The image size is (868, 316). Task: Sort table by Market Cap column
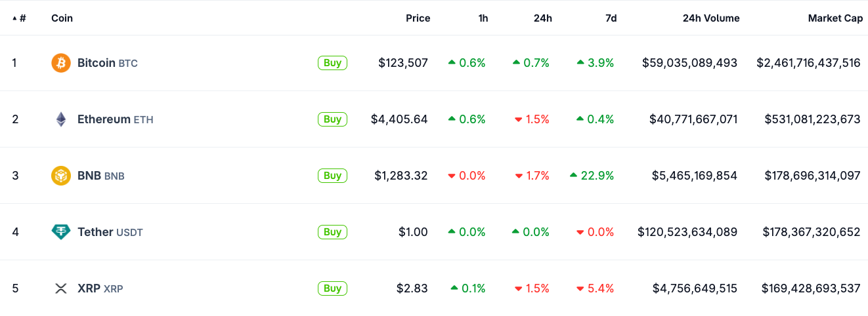[835, 18]
